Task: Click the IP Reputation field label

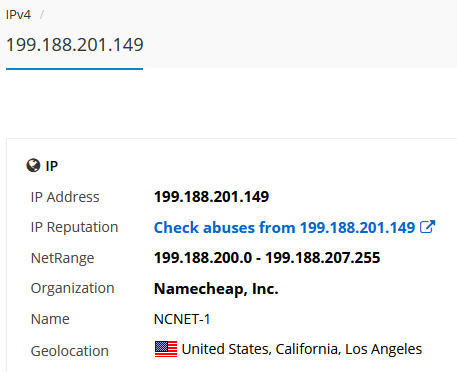Action: coord(74,228)
